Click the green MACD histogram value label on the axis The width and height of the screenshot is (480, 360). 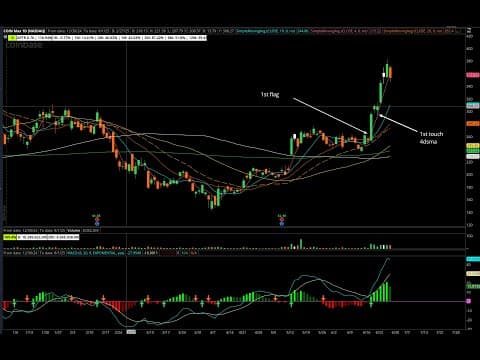click(x=473, y=286)
